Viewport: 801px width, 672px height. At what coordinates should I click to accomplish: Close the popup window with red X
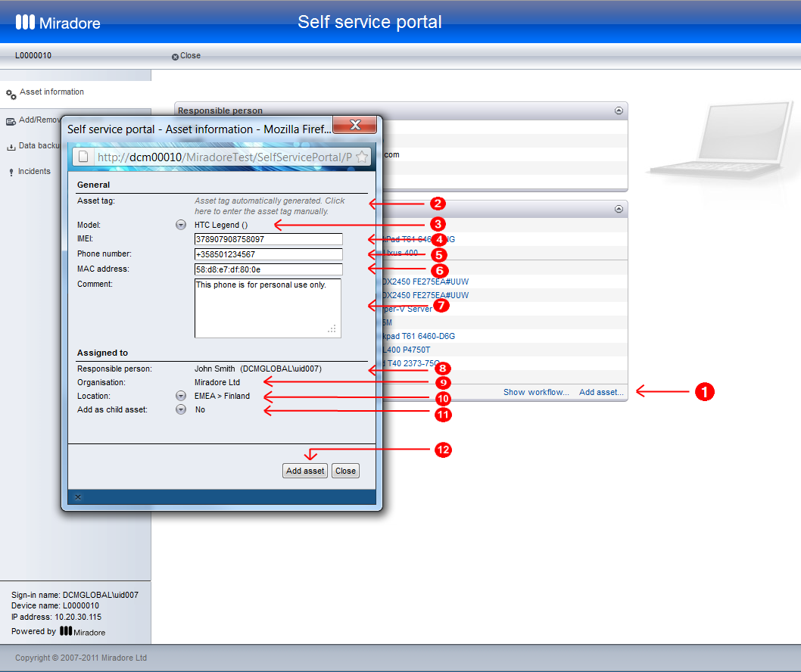click(355, 125)
